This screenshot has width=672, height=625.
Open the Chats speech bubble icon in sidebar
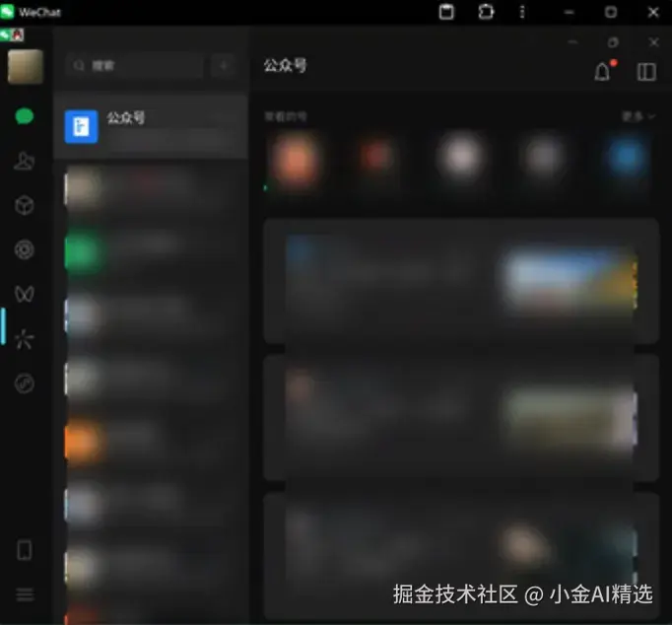pos(25,116)
